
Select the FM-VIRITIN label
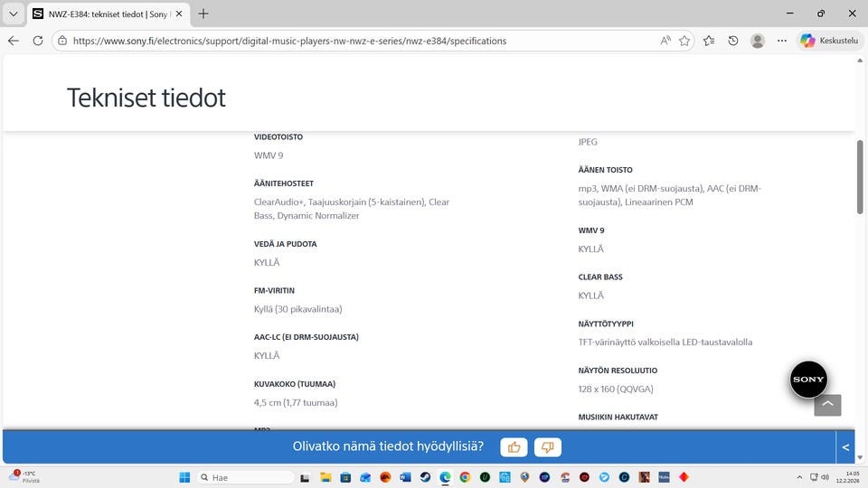pos(274,290)
